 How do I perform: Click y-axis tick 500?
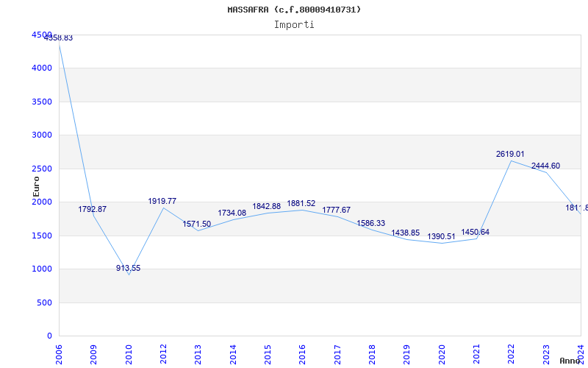45,302
